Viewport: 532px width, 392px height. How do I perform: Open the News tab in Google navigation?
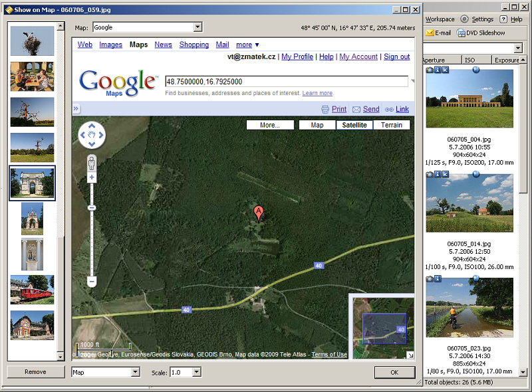coord(163,45)
